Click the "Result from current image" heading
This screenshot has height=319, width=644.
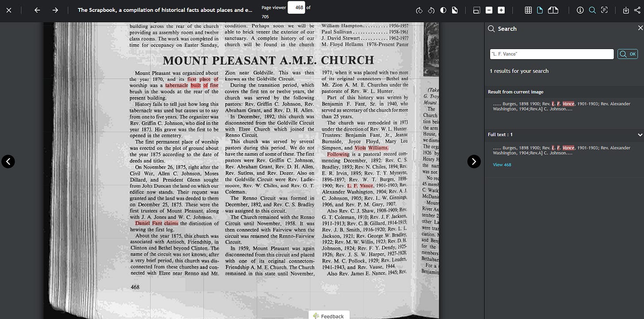point(515,92)
